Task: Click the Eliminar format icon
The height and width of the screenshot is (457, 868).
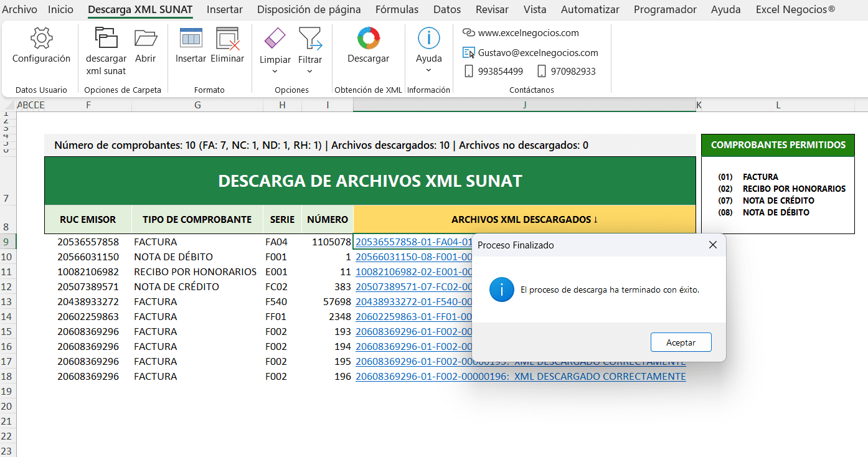Action: (227, 39)
